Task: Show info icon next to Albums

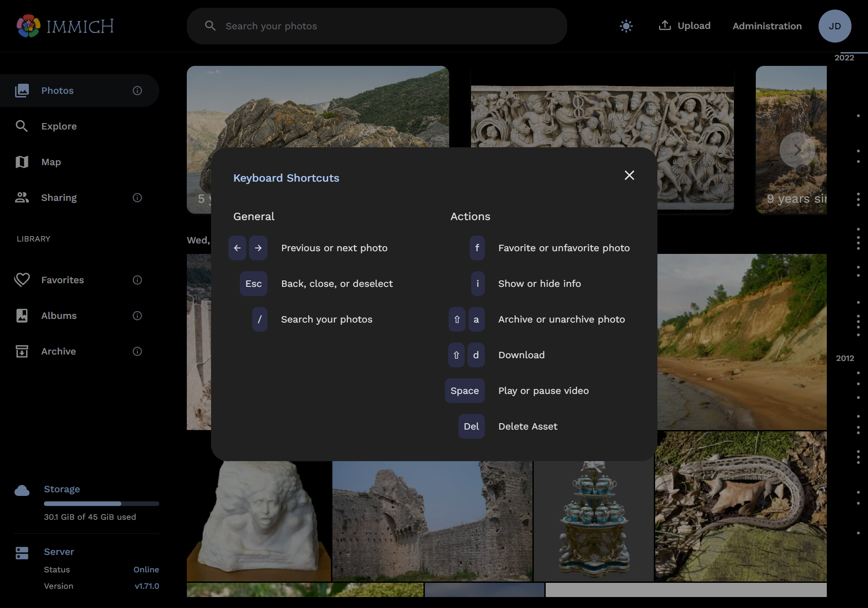Action: point(137,316)
